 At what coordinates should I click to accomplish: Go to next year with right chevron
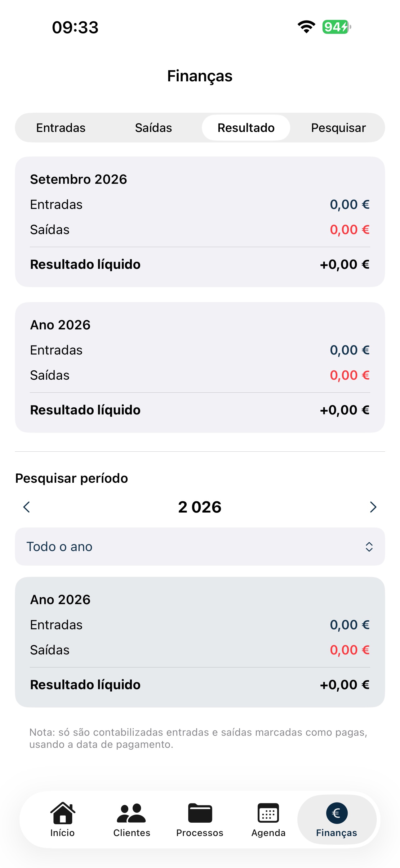click(373, 507)
